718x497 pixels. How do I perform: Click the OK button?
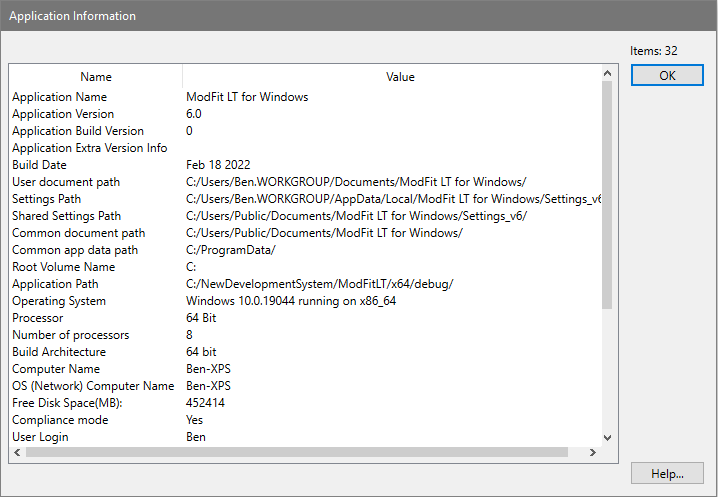(667, 76)
